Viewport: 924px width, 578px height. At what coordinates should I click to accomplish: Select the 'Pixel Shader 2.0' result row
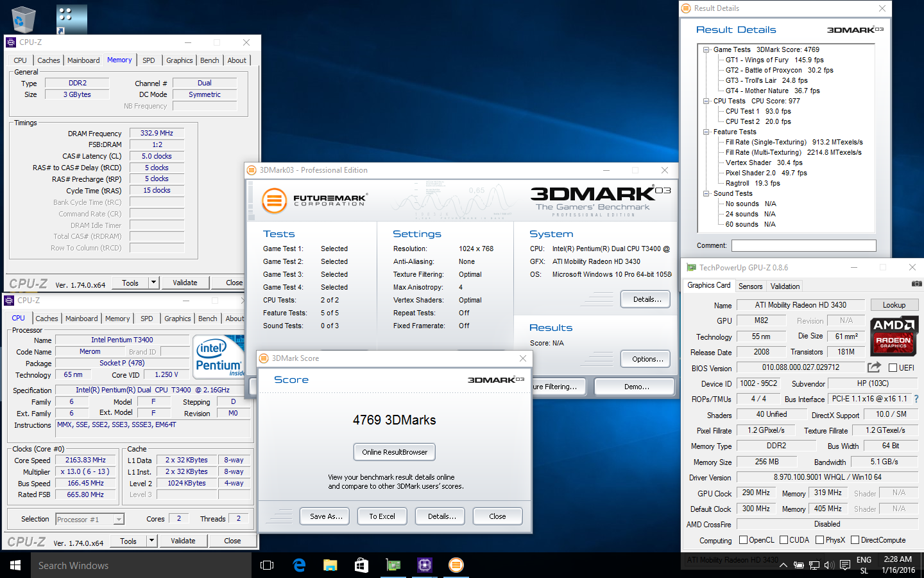[x=766, y=173]
